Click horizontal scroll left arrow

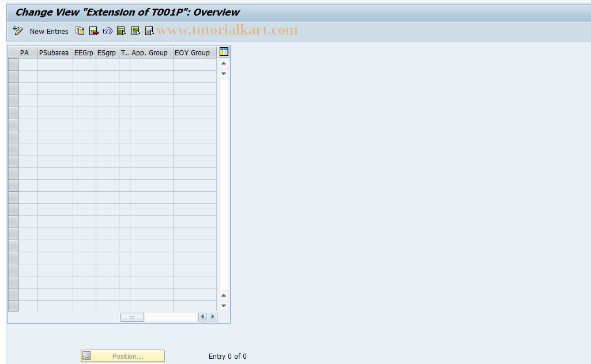point(202,317)
